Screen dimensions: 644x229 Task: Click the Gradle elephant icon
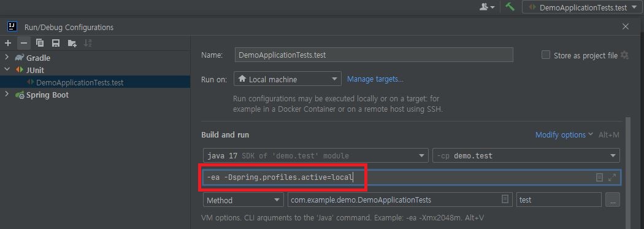pyautogui.click(x=19, y=58)
